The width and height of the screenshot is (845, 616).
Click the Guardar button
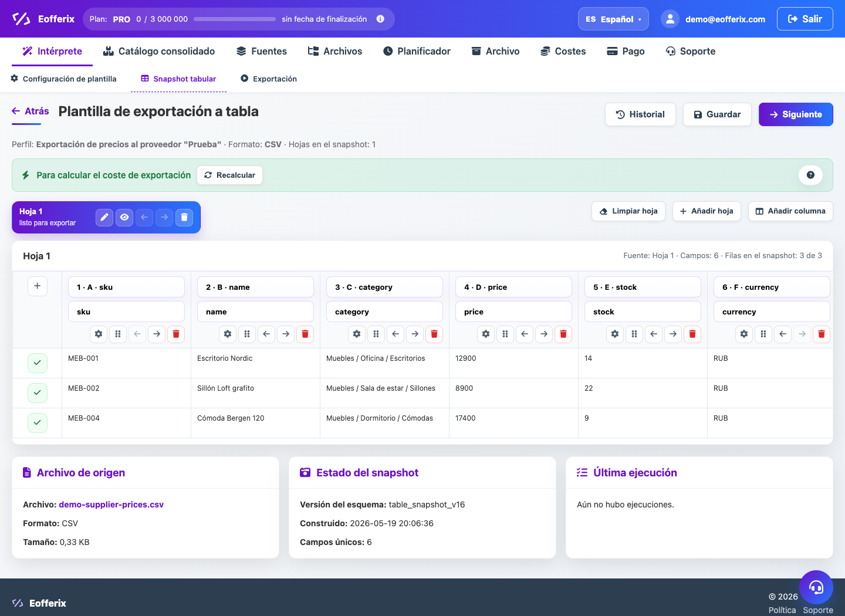717,114
